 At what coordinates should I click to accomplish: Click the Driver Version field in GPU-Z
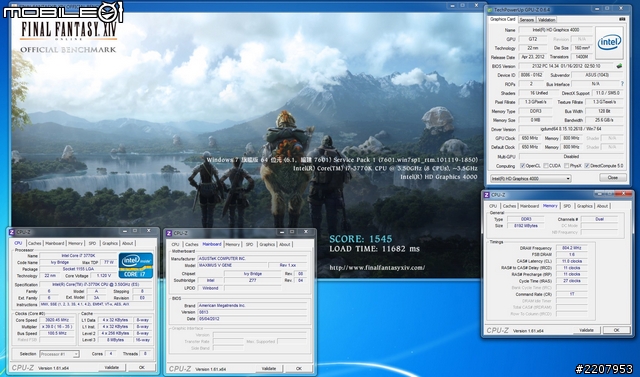571,129
